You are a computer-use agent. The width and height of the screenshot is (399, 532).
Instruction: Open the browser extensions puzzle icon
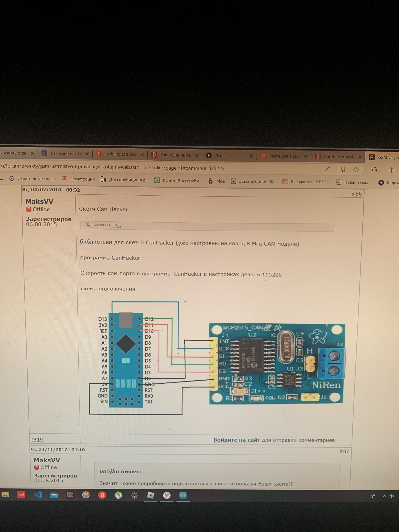click(374, 170)
